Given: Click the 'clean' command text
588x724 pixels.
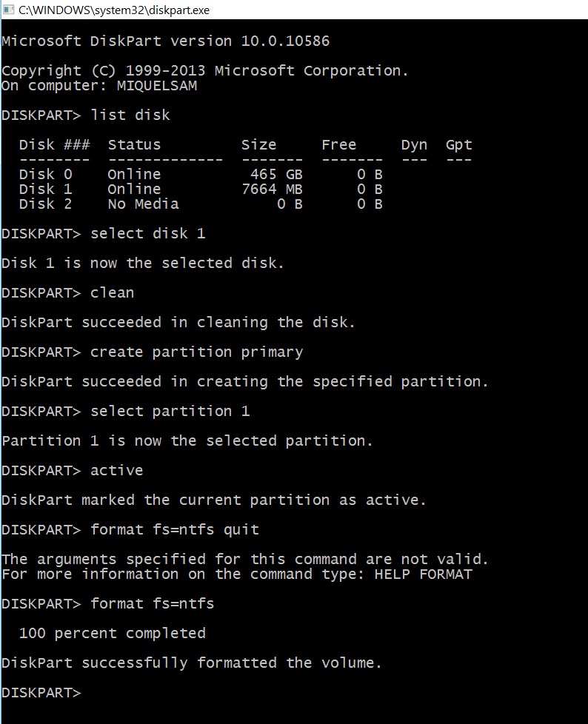Looking at the screenshot, I should pyautogui.click(x=112, y=292).
